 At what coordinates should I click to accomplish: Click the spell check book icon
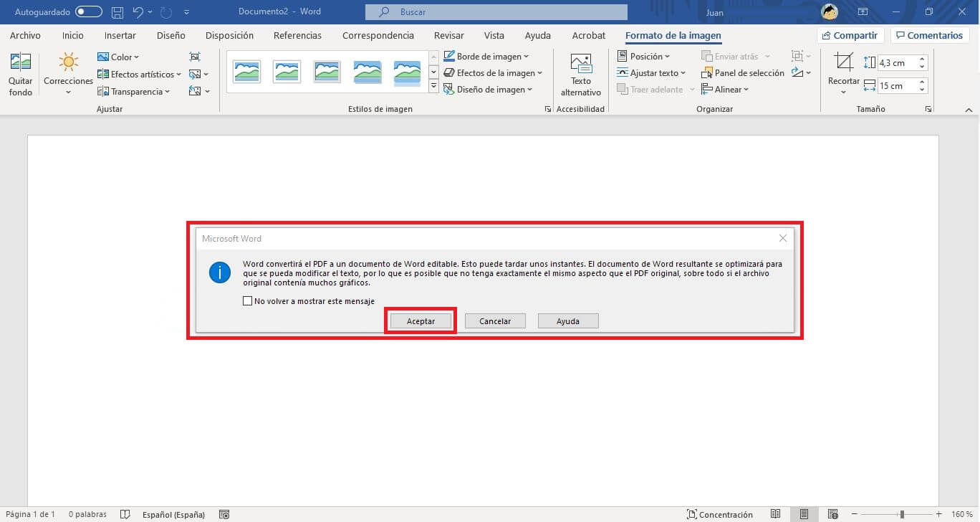(125, 514)
